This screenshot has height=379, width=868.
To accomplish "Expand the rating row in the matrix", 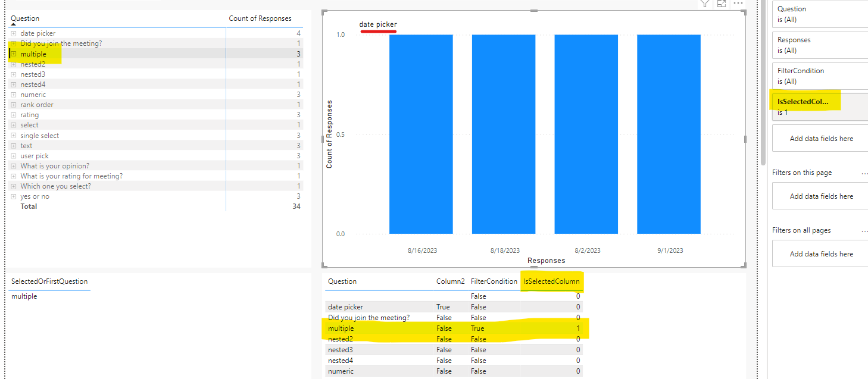I will 14,115.
